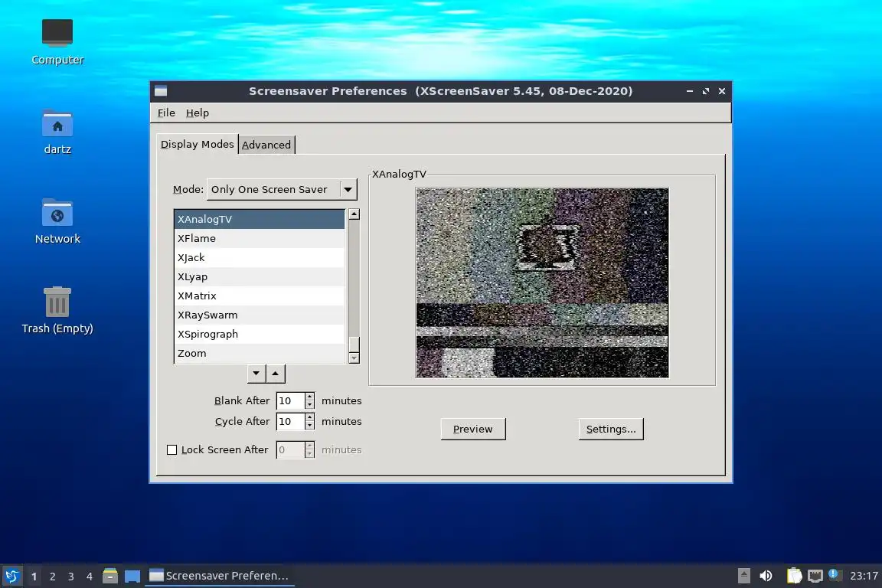882x588 pixels.
Task: Open the Help menu
Action: pos(198,113)
